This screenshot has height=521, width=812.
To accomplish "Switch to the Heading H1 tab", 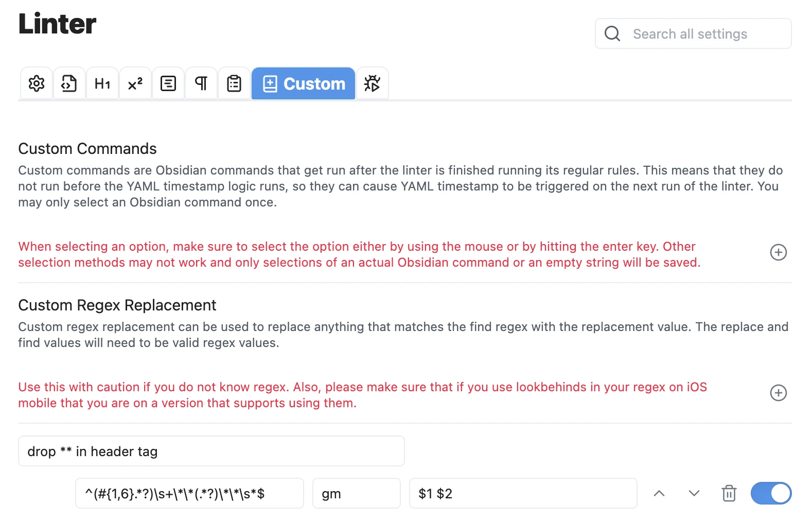I will coord(102,83).
